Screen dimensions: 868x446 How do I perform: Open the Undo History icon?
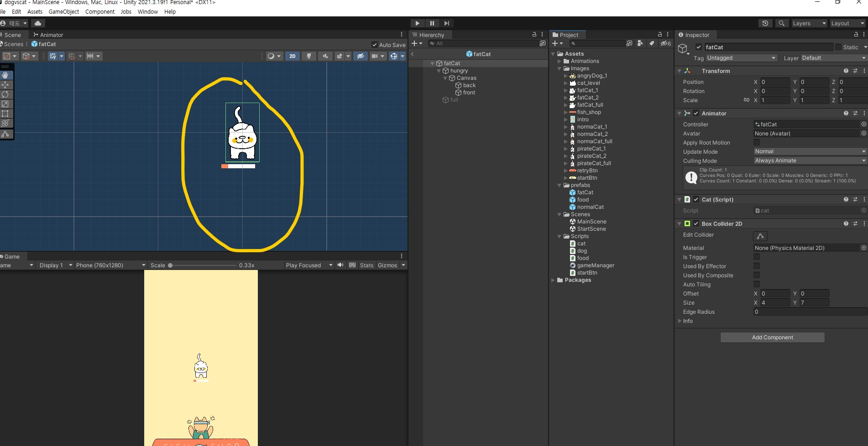[765, 23]
